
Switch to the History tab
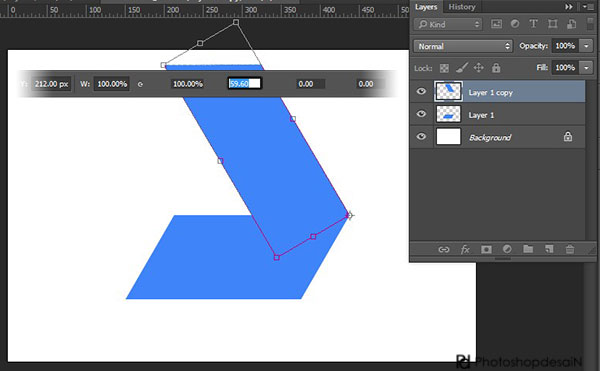pyautogui.click(x=462, y=7)
